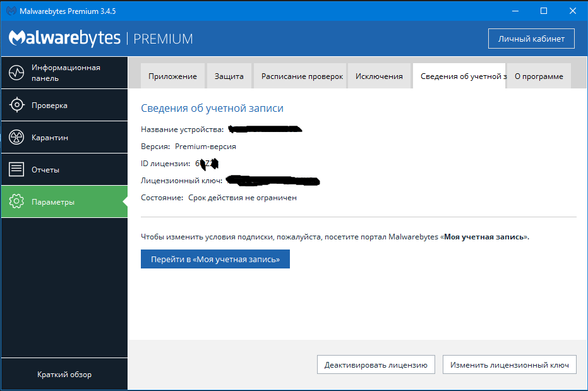588x391 pixels.
Task: Click the Scan crosshair icon (Проверка)
Action: [16, 105]
